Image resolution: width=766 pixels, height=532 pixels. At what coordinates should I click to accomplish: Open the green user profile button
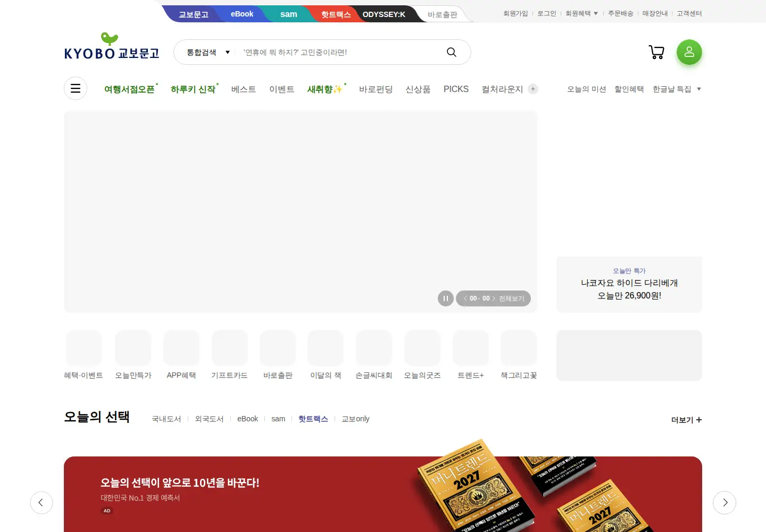689,52
